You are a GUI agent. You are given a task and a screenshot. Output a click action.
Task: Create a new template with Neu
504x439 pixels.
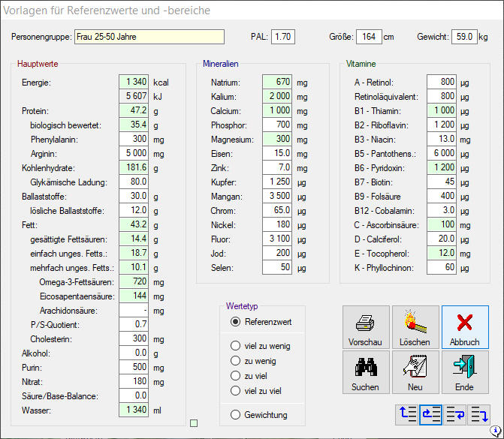(x=415, y=372)
